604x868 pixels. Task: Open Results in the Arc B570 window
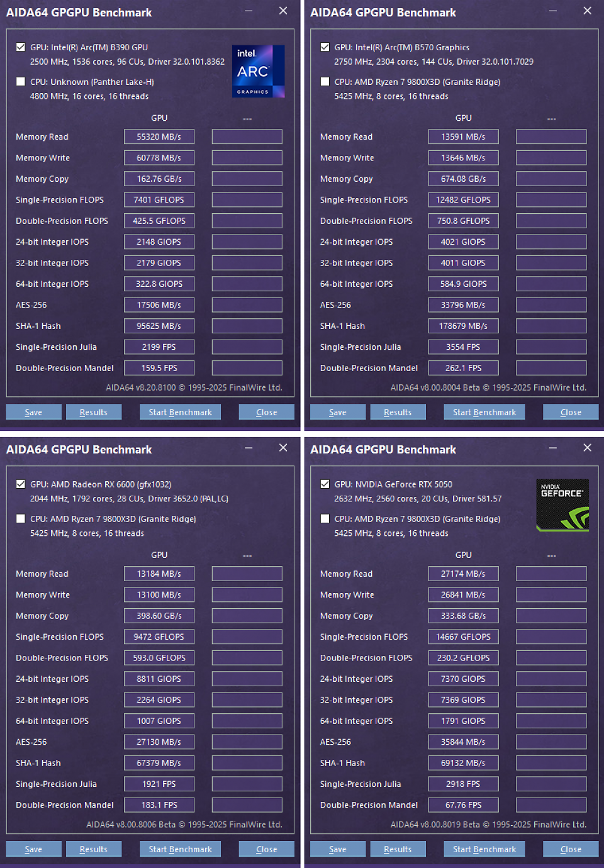(398, 412)
